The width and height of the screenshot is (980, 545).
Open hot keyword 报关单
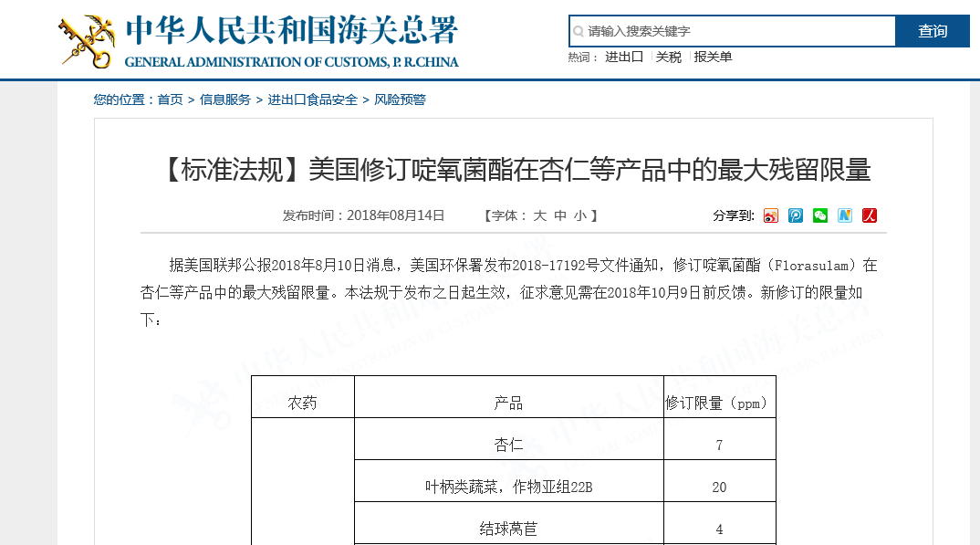[713, 57]
